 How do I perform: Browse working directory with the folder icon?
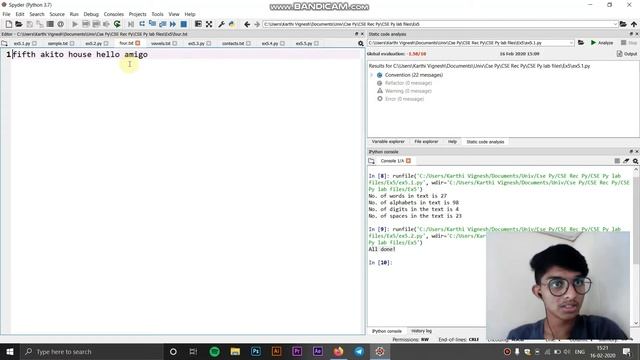623,24
